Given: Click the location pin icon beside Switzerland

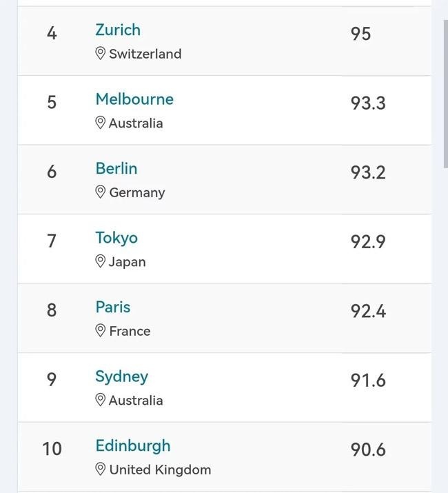Looking at the screenshot, I should pos(100,54).
